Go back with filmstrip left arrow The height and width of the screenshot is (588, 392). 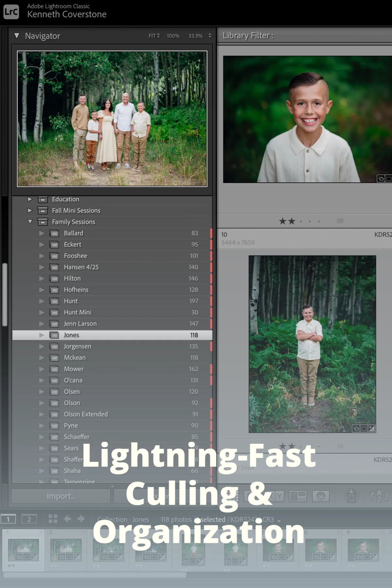click(x=67, y=519)
